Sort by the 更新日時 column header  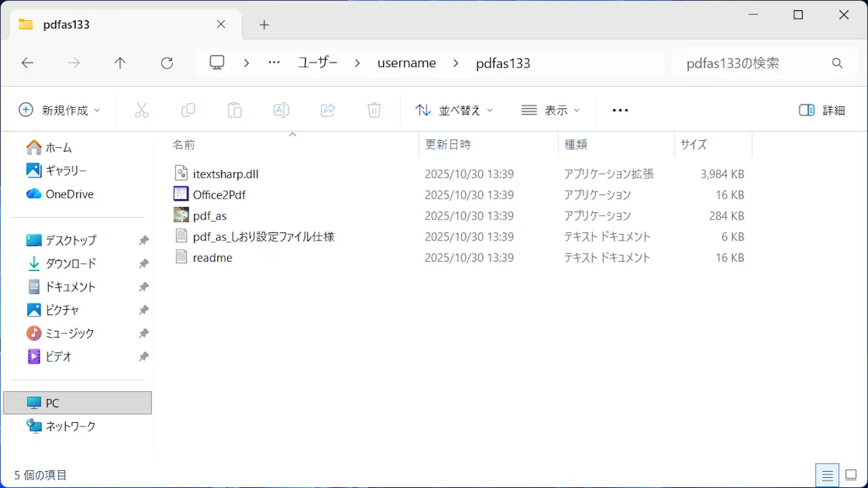click(448, 144)
